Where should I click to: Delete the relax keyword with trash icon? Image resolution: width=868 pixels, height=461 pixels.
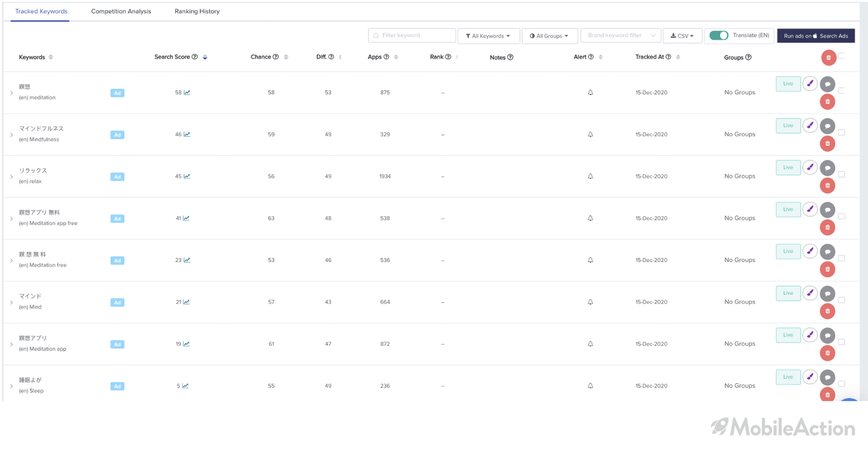pyautogui.click(x=828, y=185)
